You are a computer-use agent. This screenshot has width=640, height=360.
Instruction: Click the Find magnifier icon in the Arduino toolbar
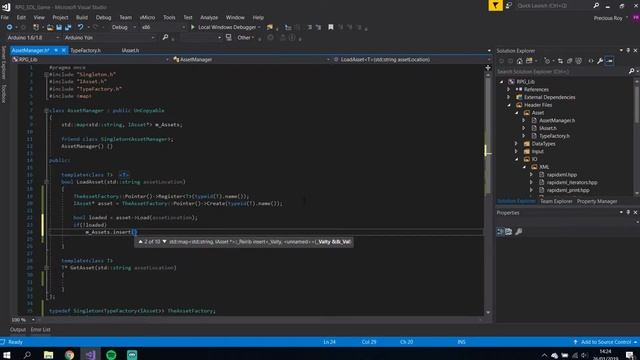(165, 38)
